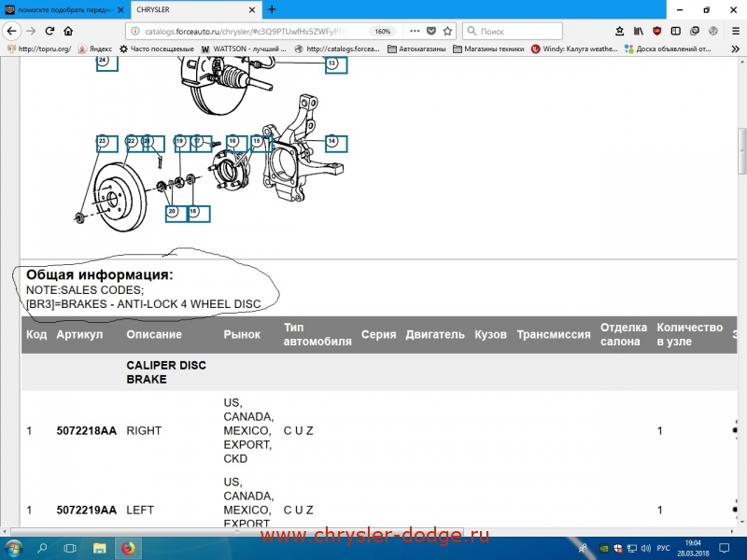The width and height of the screenshot is (747, 560).
Task: Open the uBlock shield extension
Action: 657,32
